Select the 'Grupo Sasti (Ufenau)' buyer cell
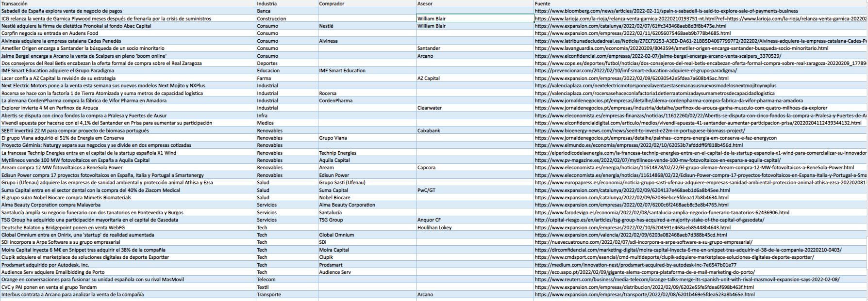 pyautogui.click(x=367, y=183)
